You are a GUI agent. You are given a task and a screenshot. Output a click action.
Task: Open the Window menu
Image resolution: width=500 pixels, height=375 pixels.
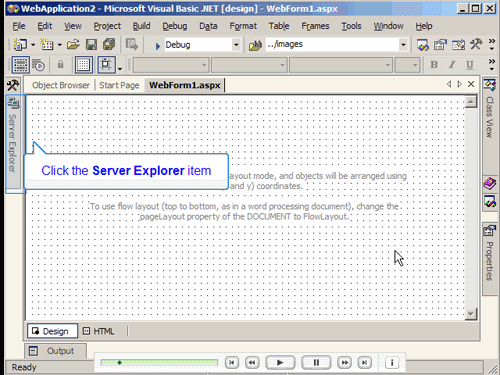(388, 26)
